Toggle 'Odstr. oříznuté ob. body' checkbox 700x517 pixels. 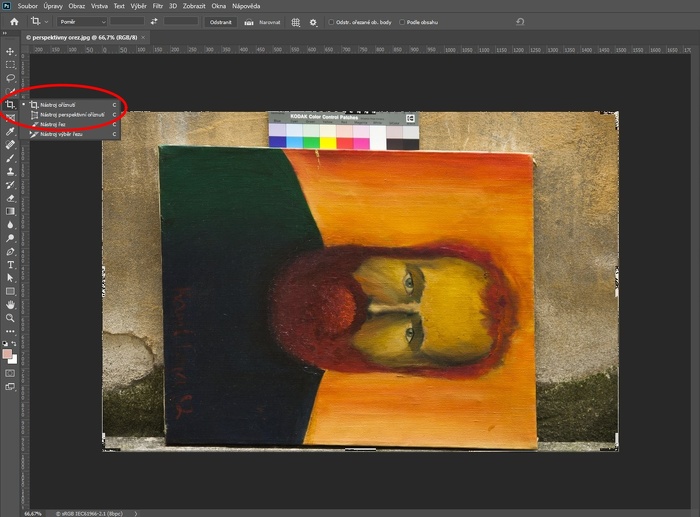click(x=332, y=21)
